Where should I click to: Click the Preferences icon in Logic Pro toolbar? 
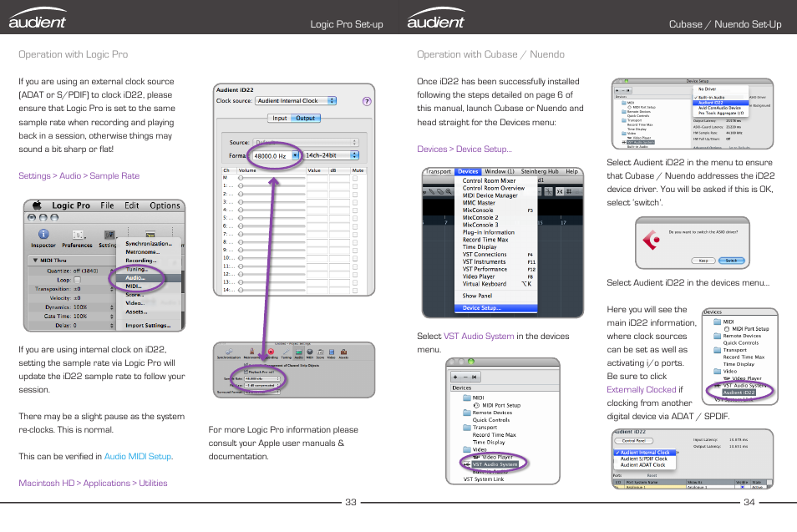click(77, 234)
